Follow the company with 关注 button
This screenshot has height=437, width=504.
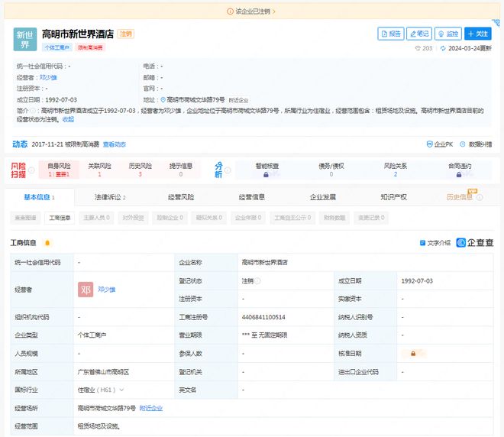click(477, 34)
